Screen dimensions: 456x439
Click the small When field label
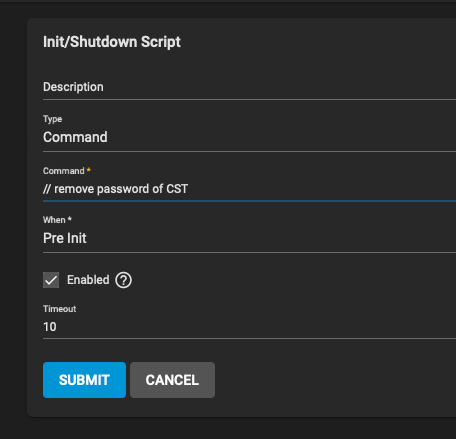click(x=54, y=220)
